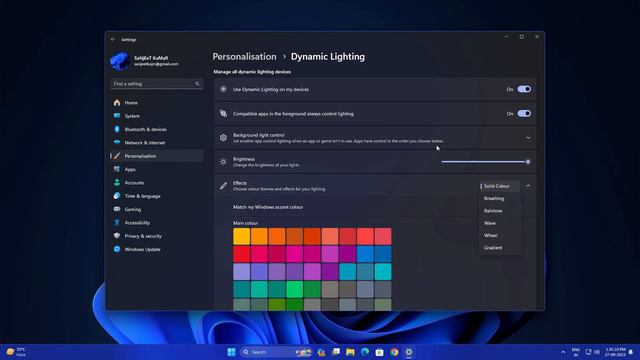Open the network icon in the system tray
Screen dimensions: 640x360
pos(588,352)
